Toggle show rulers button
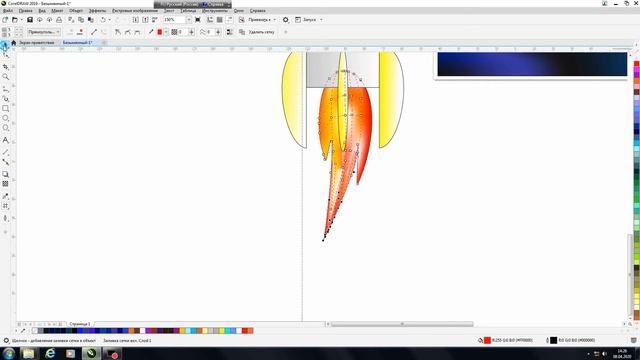The width and height of the screenshot is (640, 360). point(210,20)
